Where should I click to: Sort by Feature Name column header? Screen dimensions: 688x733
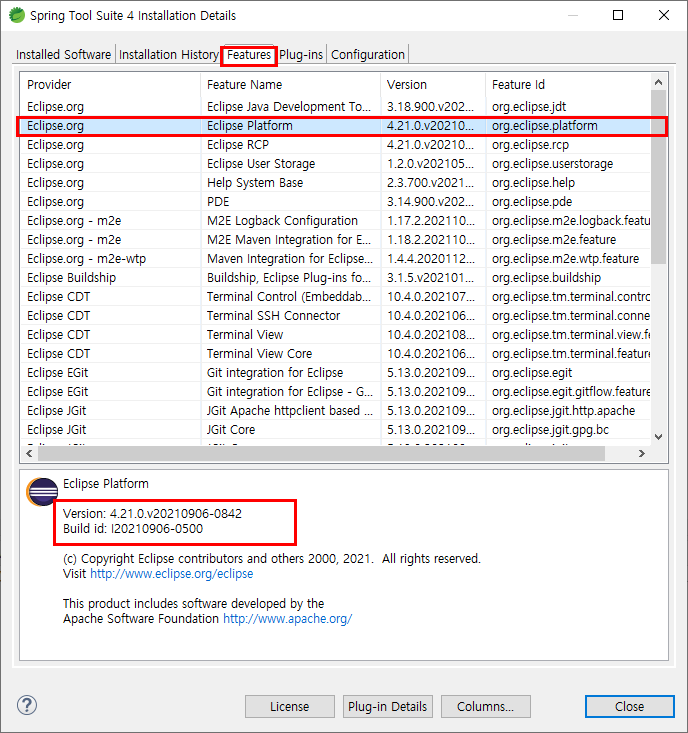(x=291, y=85)
